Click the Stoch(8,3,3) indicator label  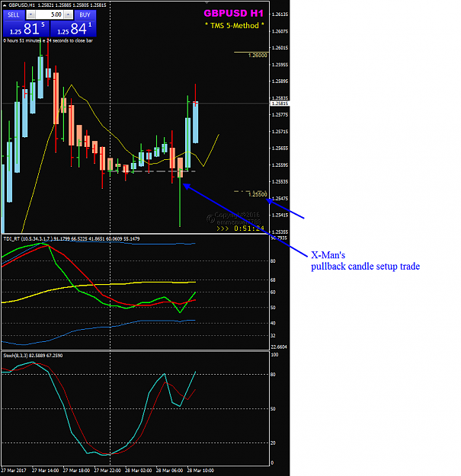tap(33, 356)
